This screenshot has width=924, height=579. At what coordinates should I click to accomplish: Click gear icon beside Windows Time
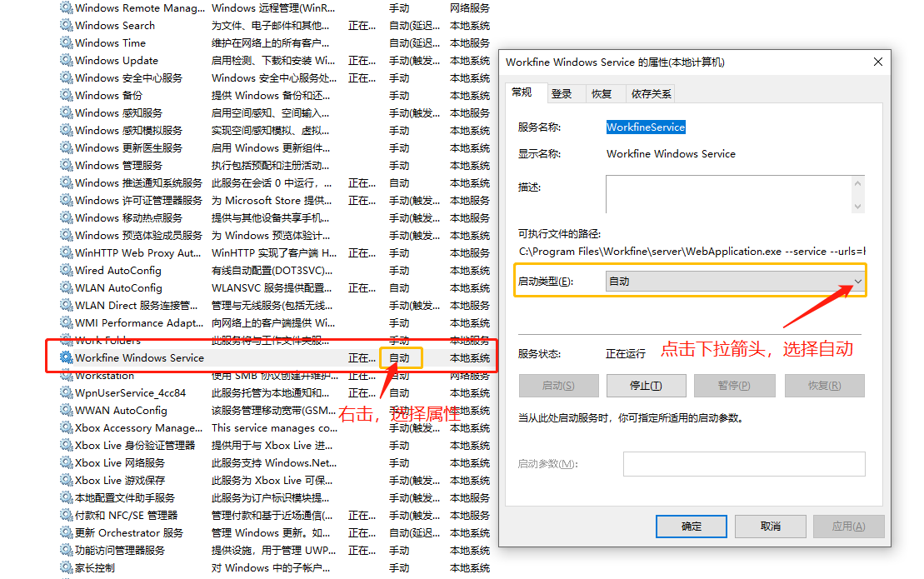coord(66,43)
